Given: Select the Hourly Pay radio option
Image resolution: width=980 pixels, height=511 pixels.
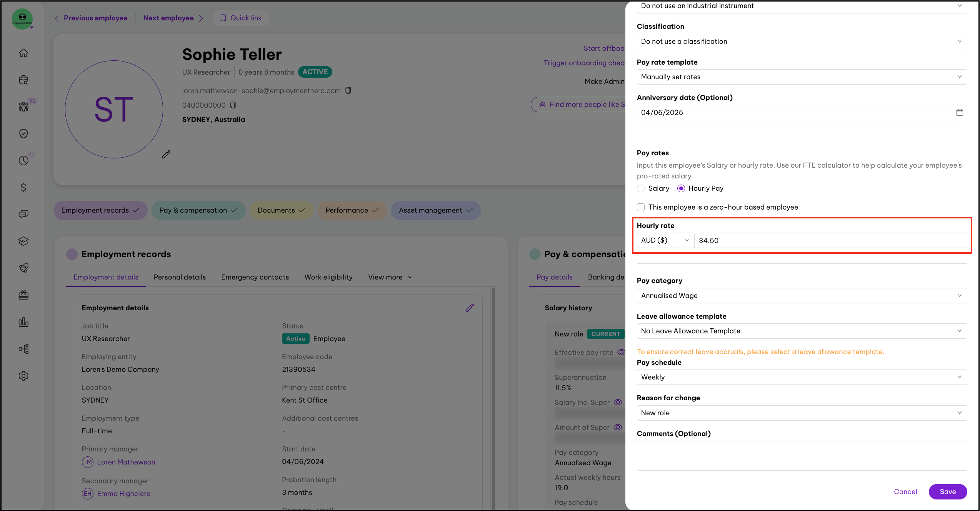Looking at the screenshot, I should (x=681, y=188).
